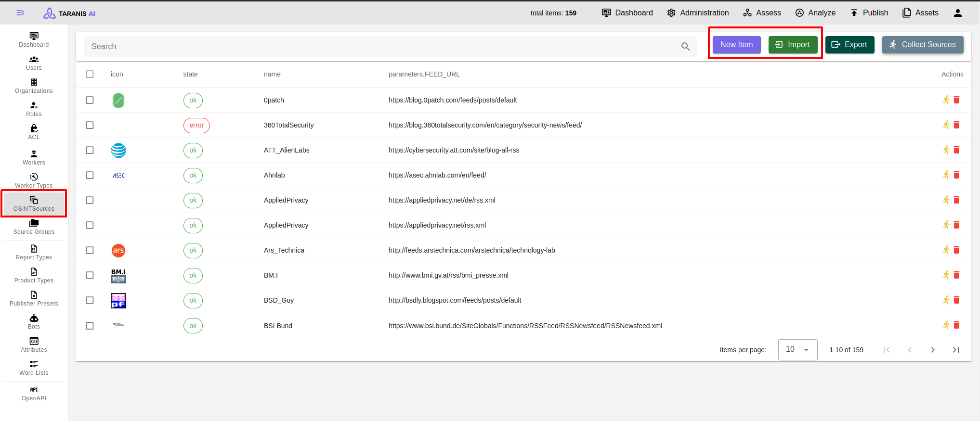This screenshot has width=980, height=421.
Task: Open Dashboard in the top navigation
Action: (x=627, y=13)
